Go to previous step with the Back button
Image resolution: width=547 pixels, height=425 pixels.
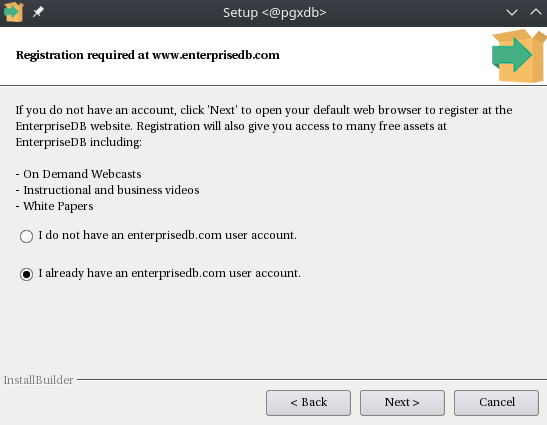coord(308,403)
